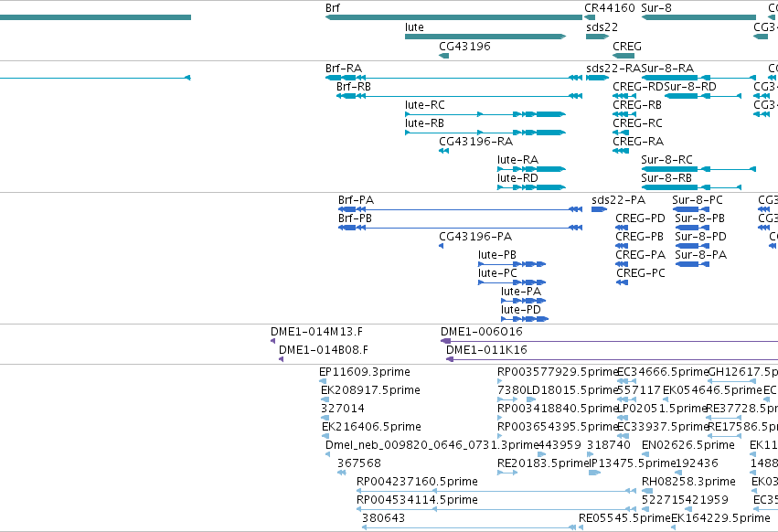Click the Sur-8-RB transcript label
Viewport: 778px width, 532px height.
click(x=666, y=178)
